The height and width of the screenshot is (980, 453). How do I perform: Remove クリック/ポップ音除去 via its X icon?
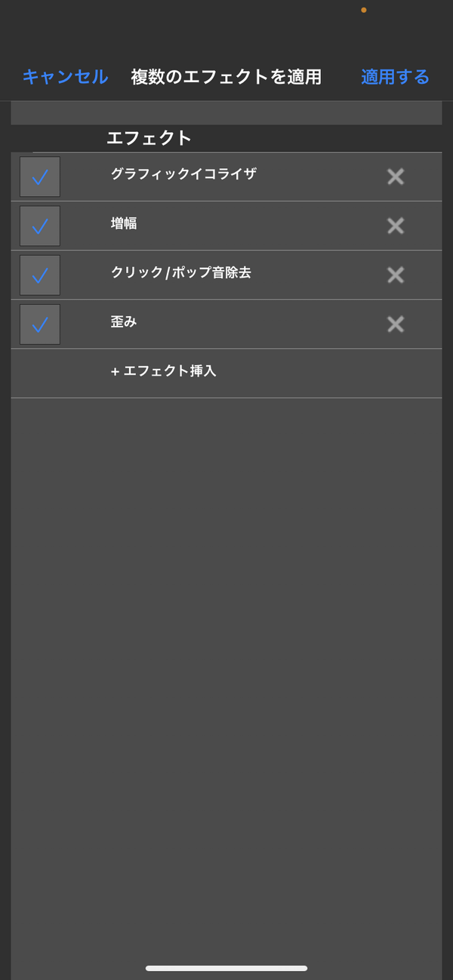[396, 275]
